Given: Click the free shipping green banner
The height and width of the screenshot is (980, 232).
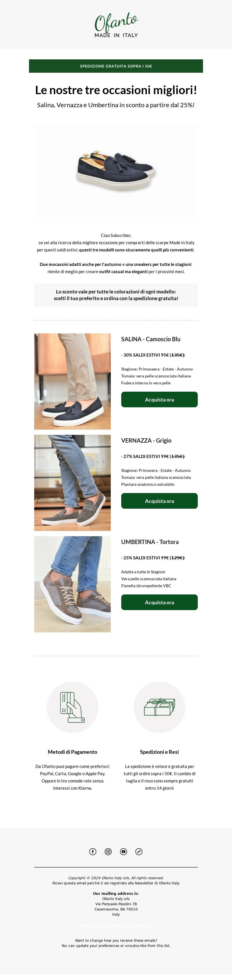Looking at the screenshot, I should pyautogui.click(x=116, y=66).
